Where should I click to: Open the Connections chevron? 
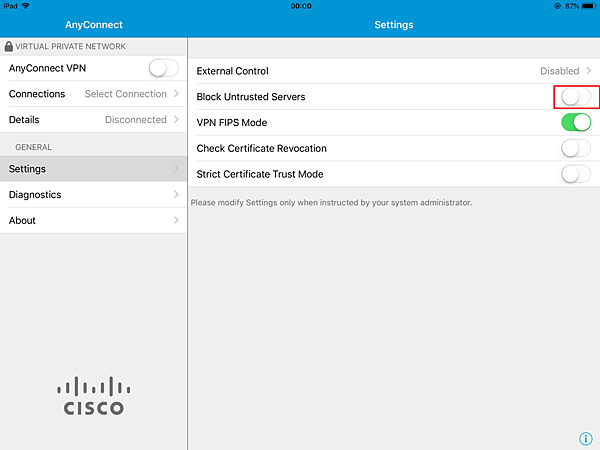coord(176,94)
